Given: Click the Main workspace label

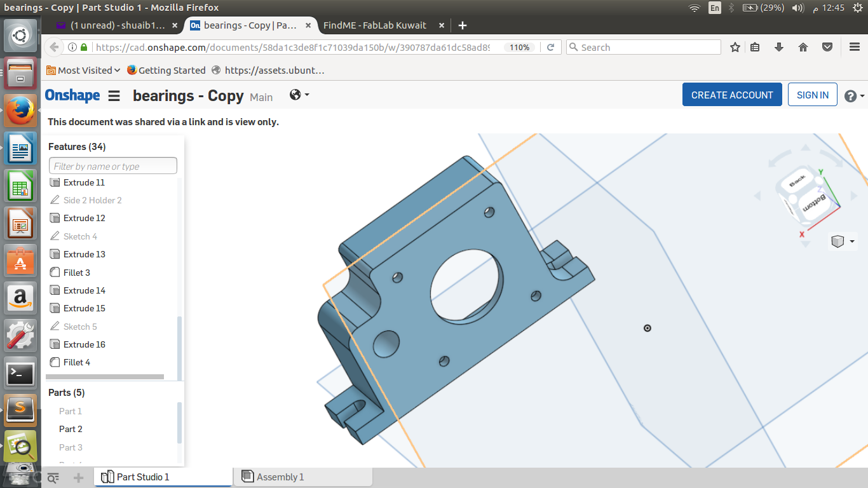Looking at the screenshot, I should pos(261,97).
